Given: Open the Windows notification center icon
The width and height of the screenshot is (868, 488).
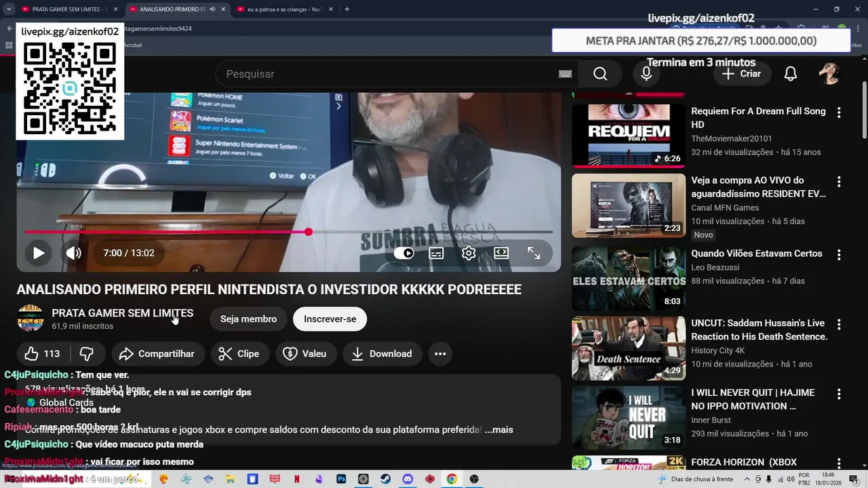Looking at the screenshot, I should click(854, 479).
